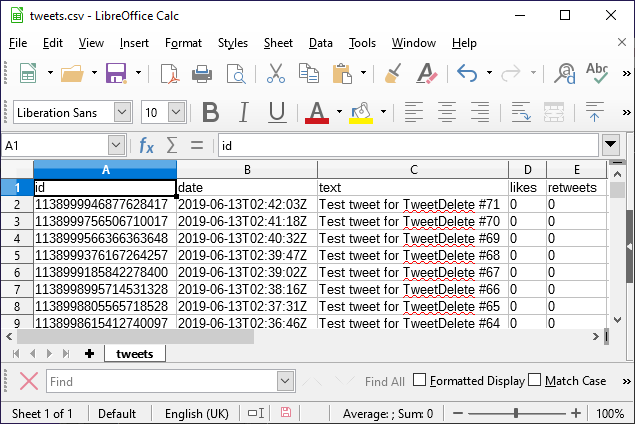Click the Save document icon
The height and width of the screenshot is (424, 635).
[x=116, y=73]
